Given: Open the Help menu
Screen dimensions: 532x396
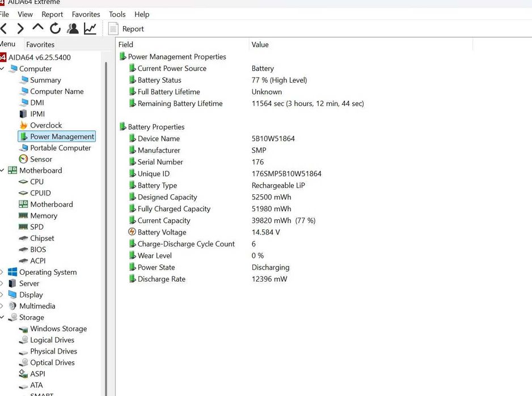Looking at the screenshot, I should coord(142,14).
